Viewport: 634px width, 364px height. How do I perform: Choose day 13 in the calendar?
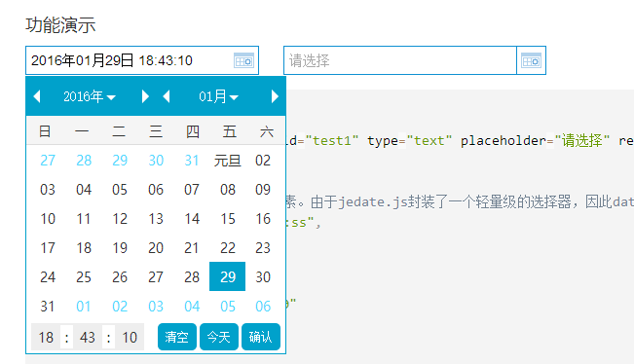pos(156,219)
